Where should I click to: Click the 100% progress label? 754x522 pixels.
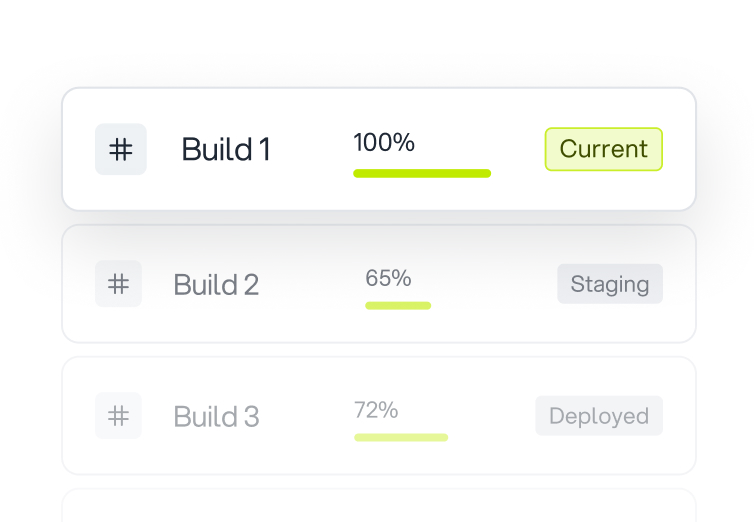[x=384, y=142]
